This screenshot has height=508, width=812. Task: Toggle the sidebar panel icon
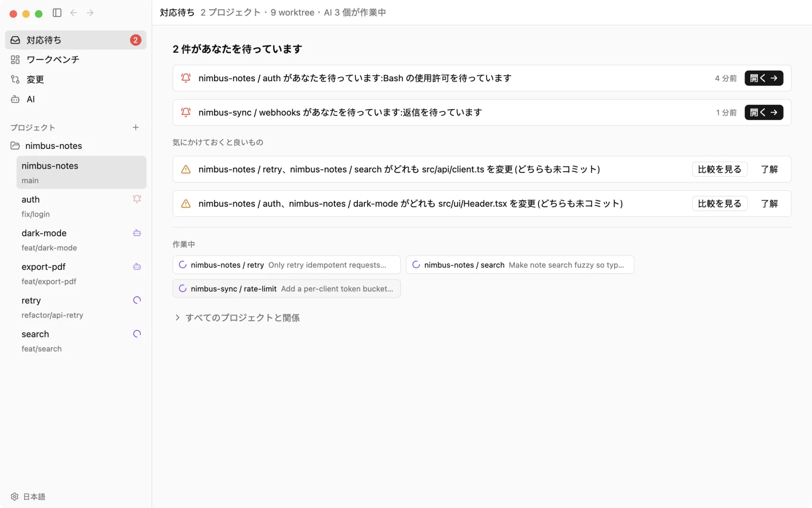(x=57, y=13)
